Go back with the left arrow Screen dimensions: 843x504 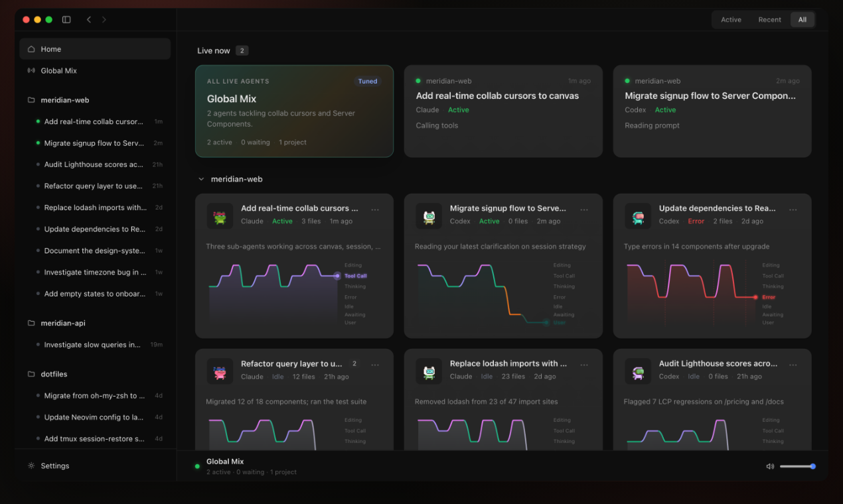pyautogui.click(x=89, y=20)
